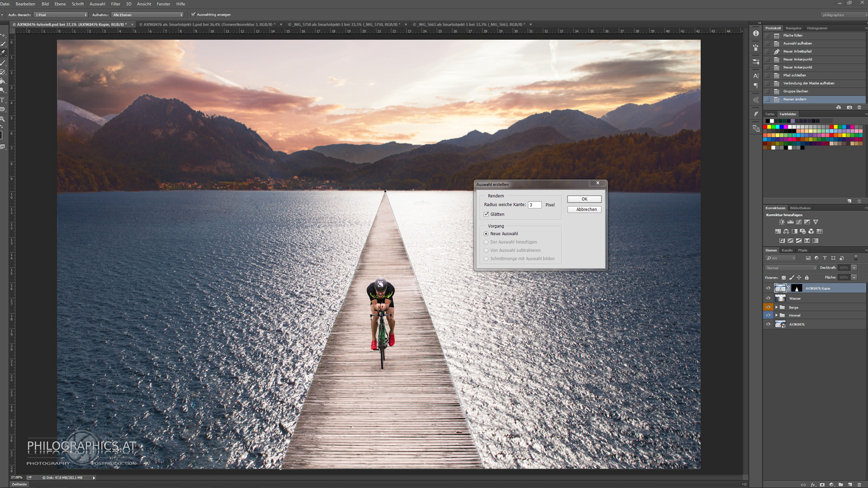Add a Color Balance adjustment (scales icon)
Viewport: 868px width, 488px height.
tap(786, 232)
